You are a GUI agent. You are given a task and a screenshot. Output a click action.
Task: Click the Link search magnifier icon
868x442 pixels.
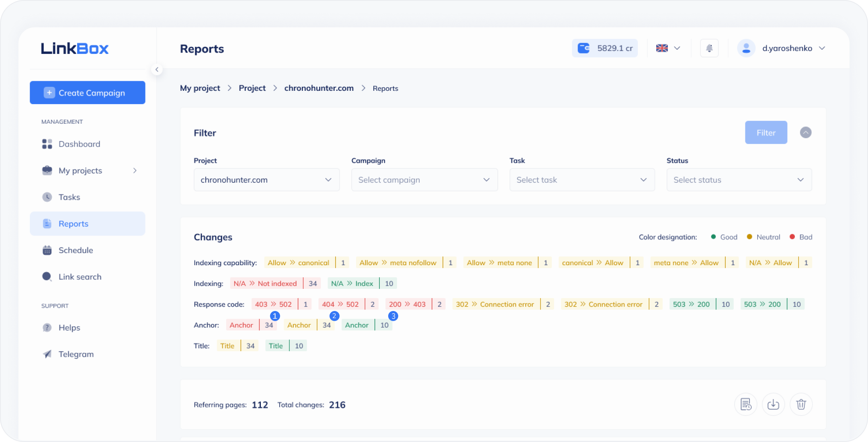click(47, 276)
